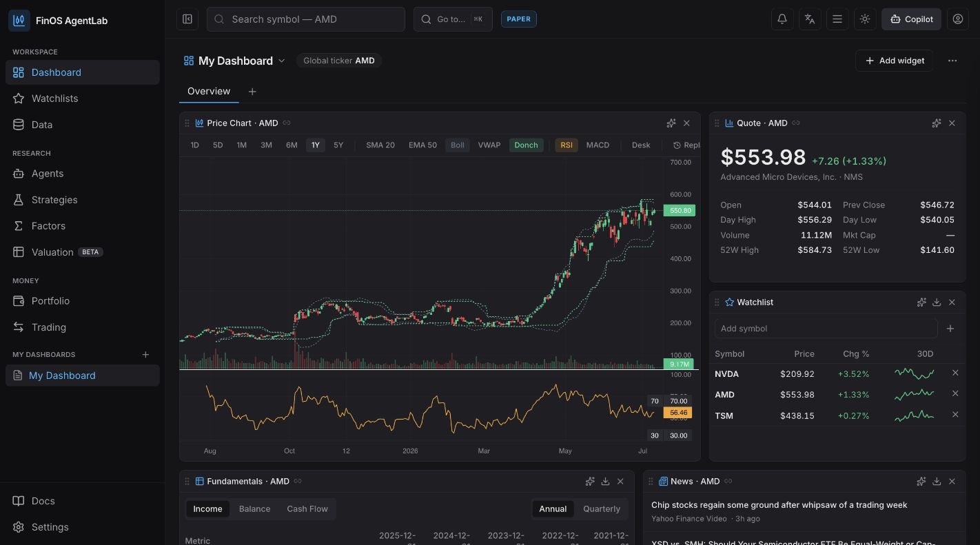Close the News widget
Viewport: 980px width, 545px height.
click(952, 482)
